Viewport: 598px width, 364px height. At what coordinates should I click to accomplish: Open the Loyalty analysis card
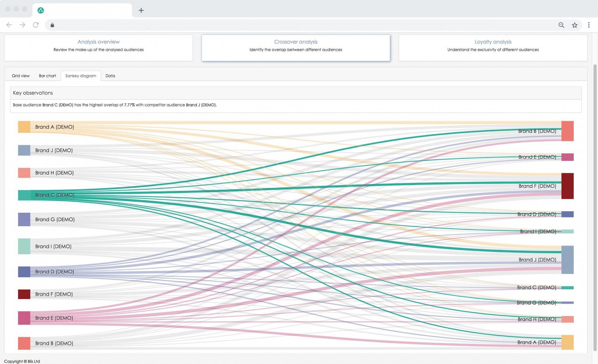[493, 48]
